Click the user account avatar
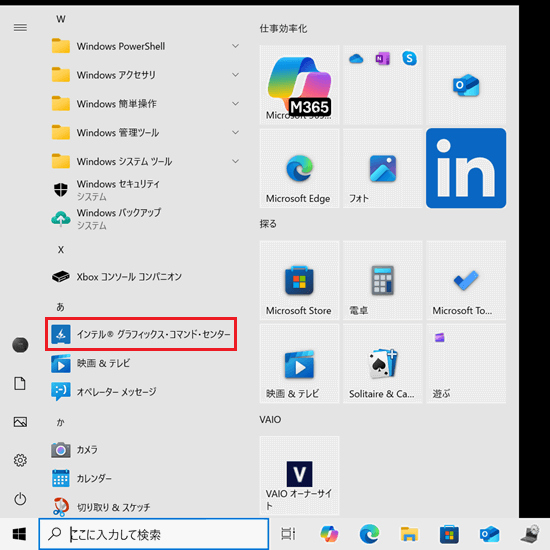 [20, 345]
